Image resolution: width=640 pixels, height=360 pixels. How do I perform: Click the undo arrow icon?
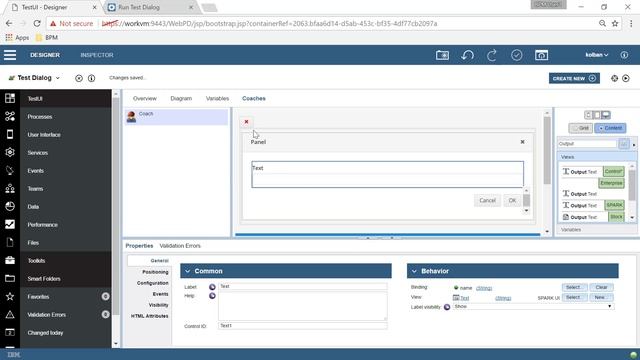tap(467, 55)
